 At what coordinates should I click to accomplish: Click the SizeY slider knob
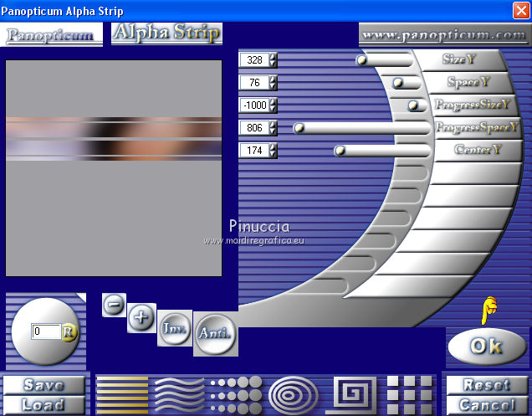(361, 60)
